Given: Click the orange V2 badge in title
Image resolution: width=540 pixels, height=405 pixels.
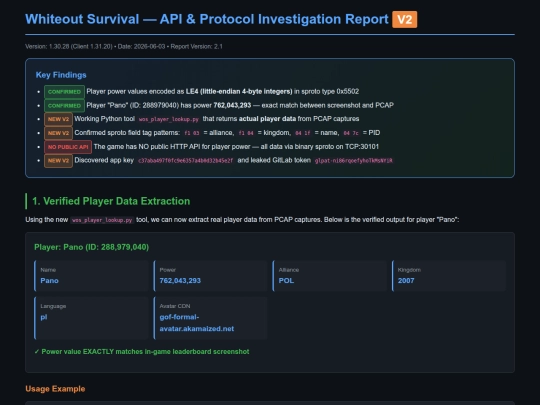Looking at the screenshot, I should click(x=404, y=19).
